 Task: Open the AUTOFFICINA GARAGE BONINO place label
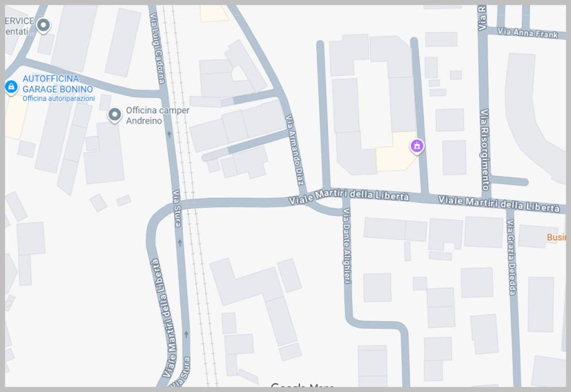tap(57, 84)
